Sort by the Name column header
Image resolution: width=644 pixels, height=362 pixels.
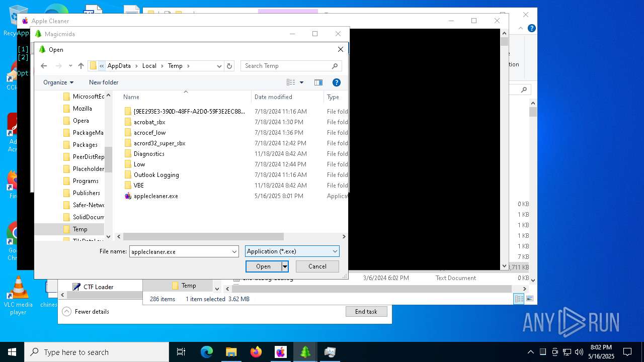(131, 97)
